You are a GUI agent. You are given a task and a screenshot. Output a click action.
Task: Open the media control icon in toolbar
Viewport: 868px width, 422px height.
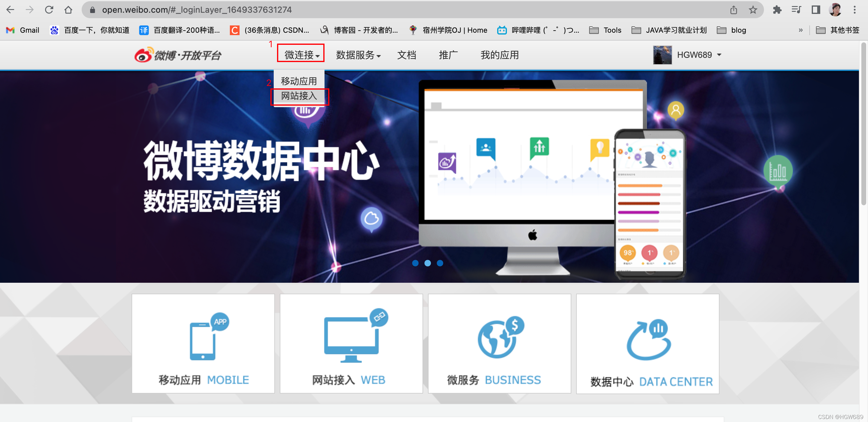[796, 10]
